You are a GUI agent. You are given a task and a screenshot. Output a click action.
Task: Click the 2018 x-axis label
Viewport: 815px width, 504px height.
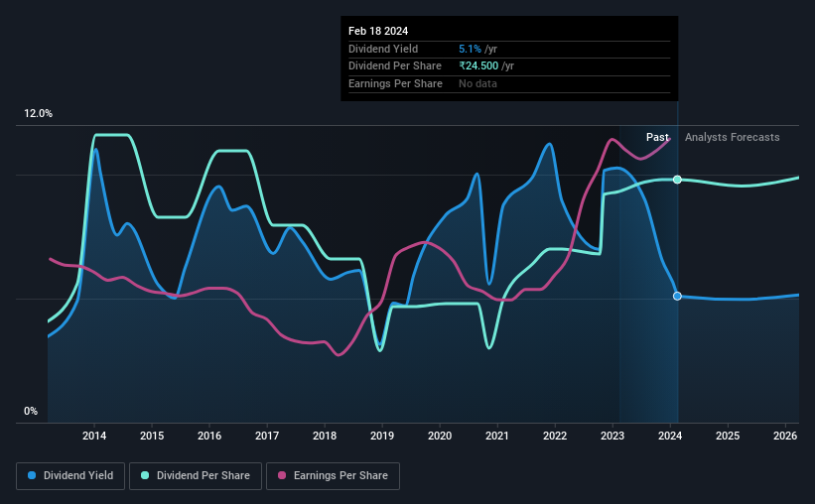point(325,436)
